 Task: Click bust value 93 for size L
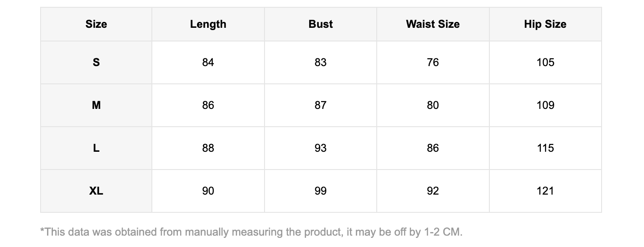coord(321,148)
